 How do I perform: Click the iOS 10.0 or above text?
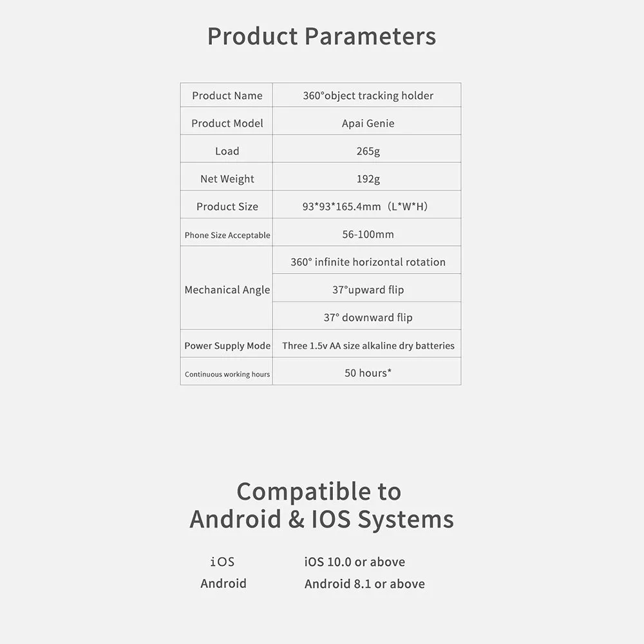[354, 562]
